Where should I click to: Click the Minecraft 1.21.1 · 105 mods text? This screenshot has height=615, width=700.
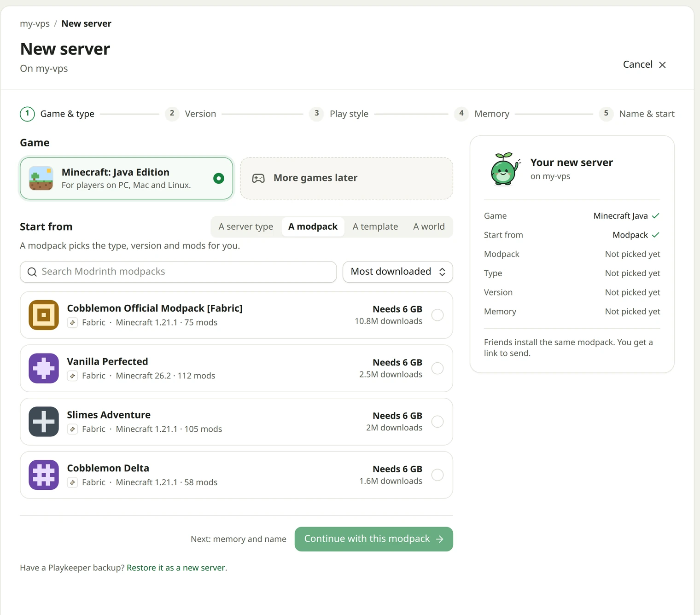(169, 429)
